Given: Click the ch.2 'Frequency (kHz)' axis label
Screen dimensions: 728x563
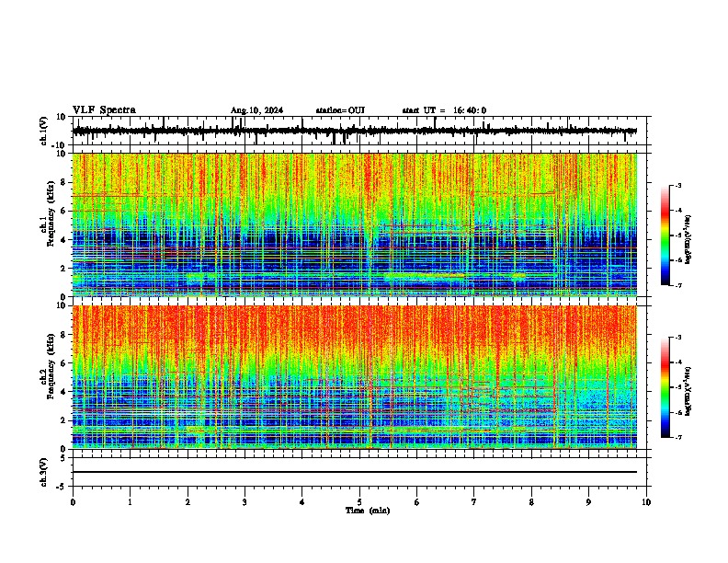Looking at the screenshot, I should pos(51,366).
